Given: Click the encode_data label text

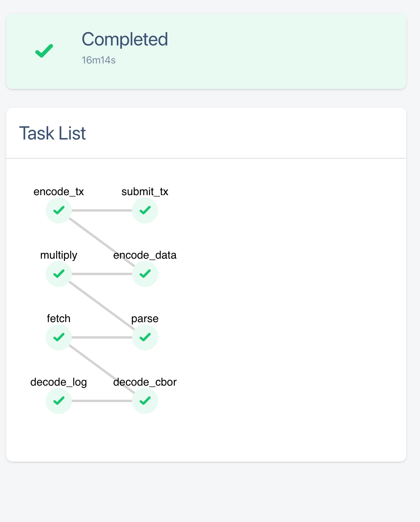Looking at the screenshot, I should coord(145,255).
